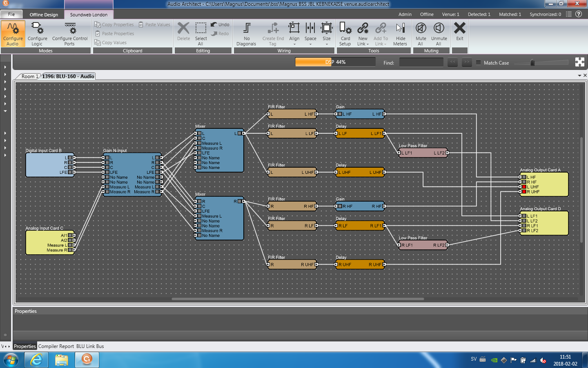Viewport: 588px width, 368px height.
Task: Enable the Match Case checkbox
Action: pos(478,63)
